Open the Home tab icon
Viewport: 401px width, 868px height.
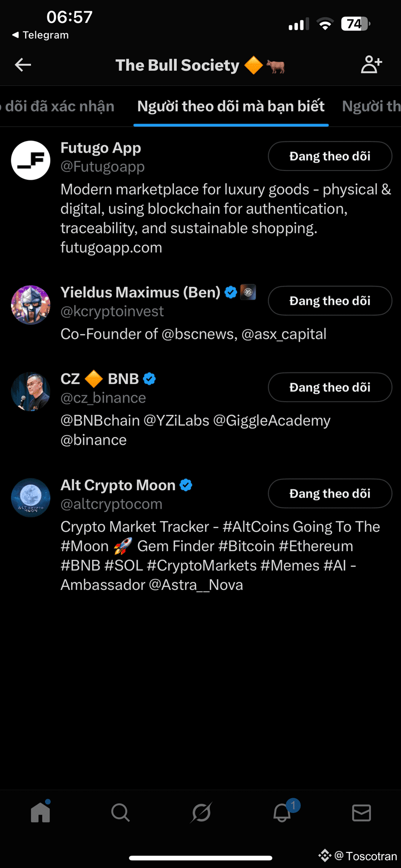[40, 812]
